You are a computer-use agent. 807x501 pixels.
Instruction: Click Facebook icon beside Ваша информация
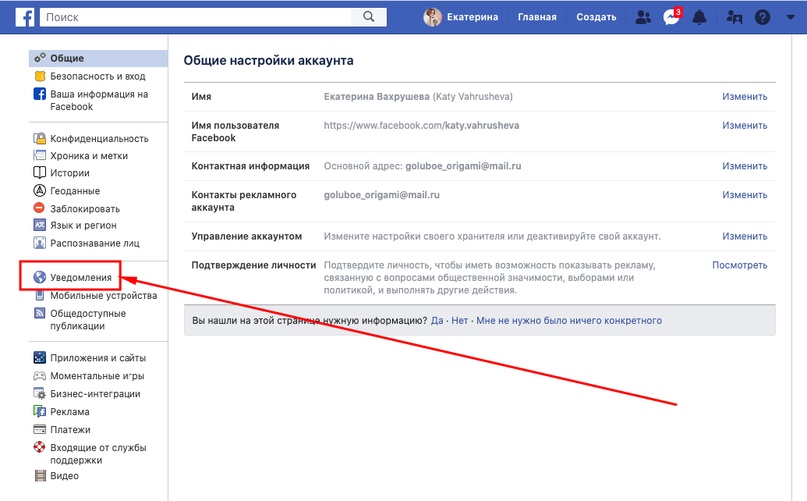pos(40,94)
